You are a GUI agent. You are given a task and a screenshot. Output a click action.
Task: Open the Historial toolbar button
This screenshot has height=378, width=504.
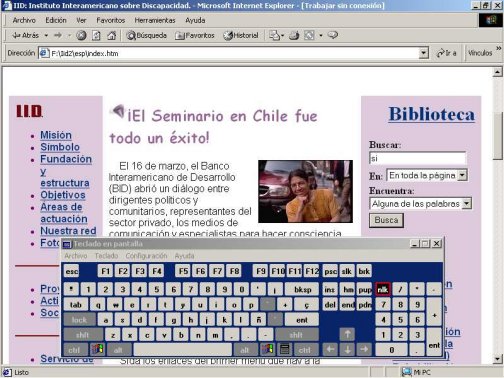(241, 35)
